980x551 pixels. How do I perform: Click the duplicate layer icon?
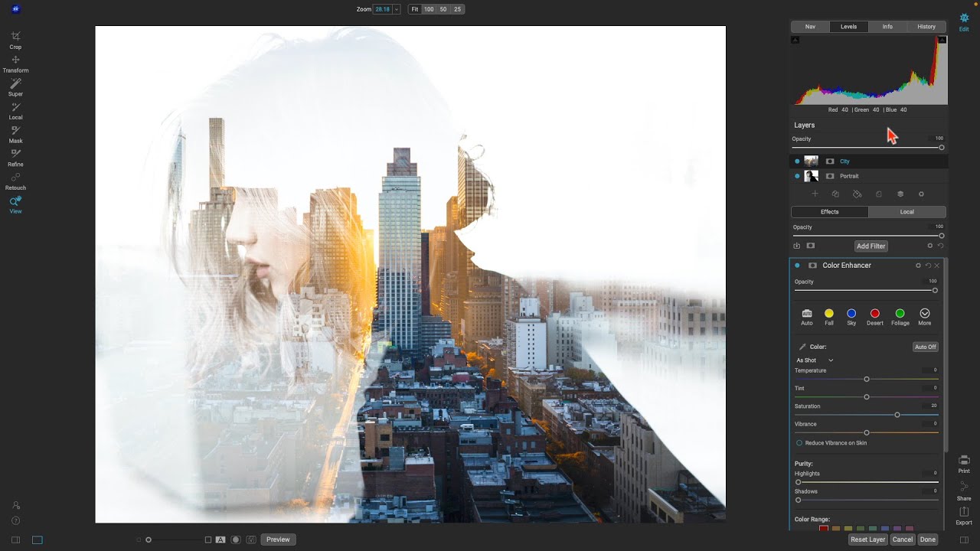point(835,194)
